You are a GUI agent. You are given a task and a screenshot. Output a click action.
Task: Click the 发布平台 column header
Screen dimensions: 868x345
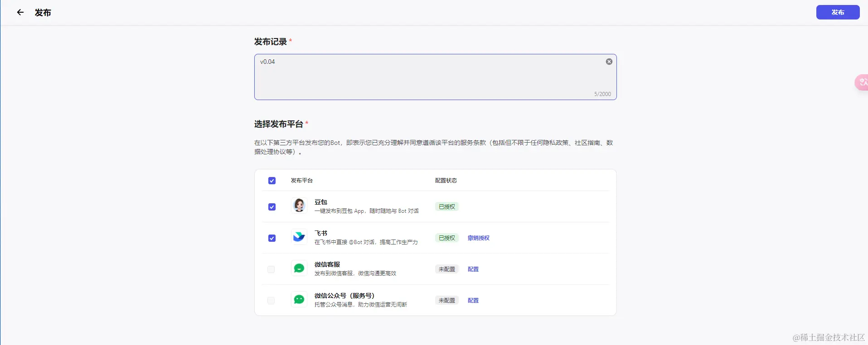[x=302, y=180]
